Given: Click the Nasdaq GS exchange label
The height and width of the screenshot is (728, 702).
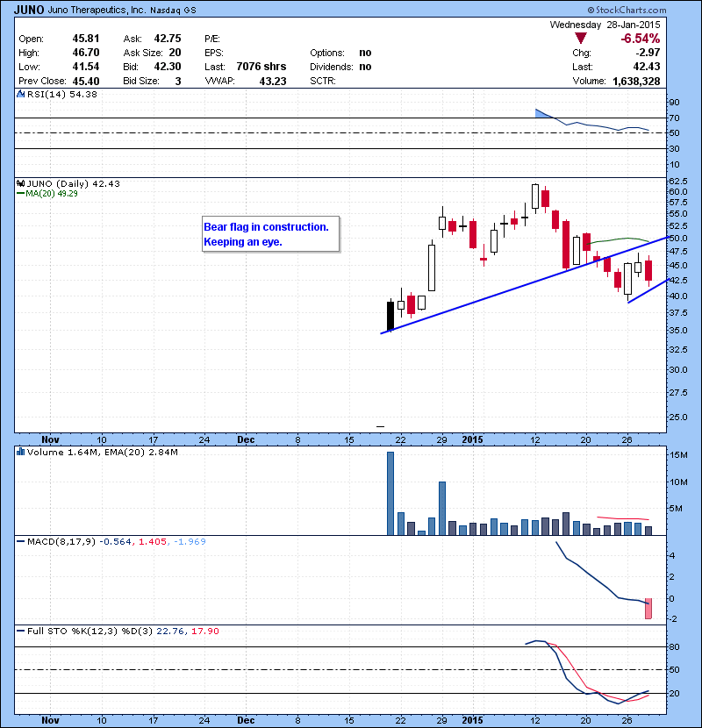Looking at the screenshot, I should 173,10.
